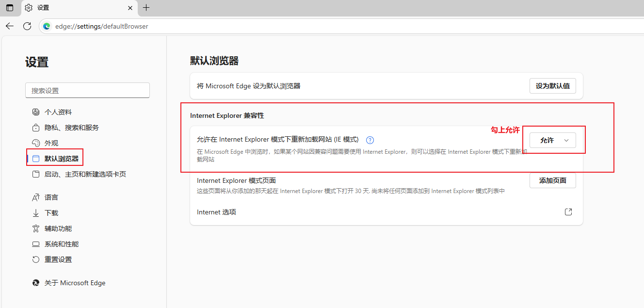
Task: Open 隐私、搜索和服务 settings page
Action: point(72,128)
